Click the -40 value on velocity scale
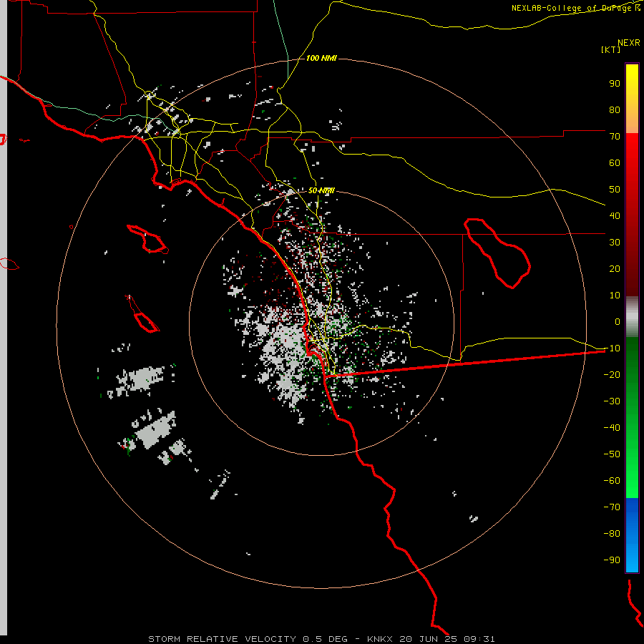644x644 pixels. coord(612,428)
